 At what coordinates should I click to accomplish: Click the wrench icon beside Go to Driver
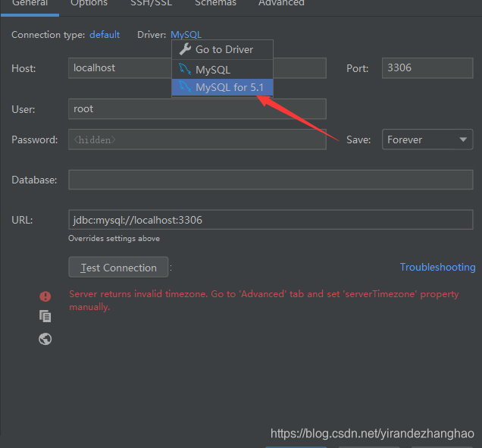(185, 49)
